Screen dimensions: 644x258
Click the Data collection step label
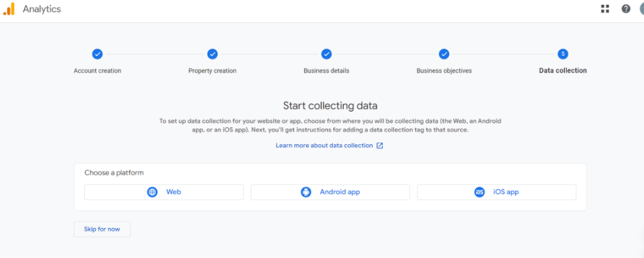click(x=563, y=70)
